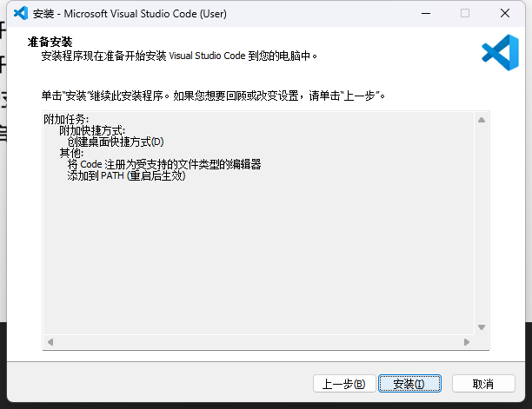Click the maximize button in the title bar
532x409 pixels.
(465, 13)
